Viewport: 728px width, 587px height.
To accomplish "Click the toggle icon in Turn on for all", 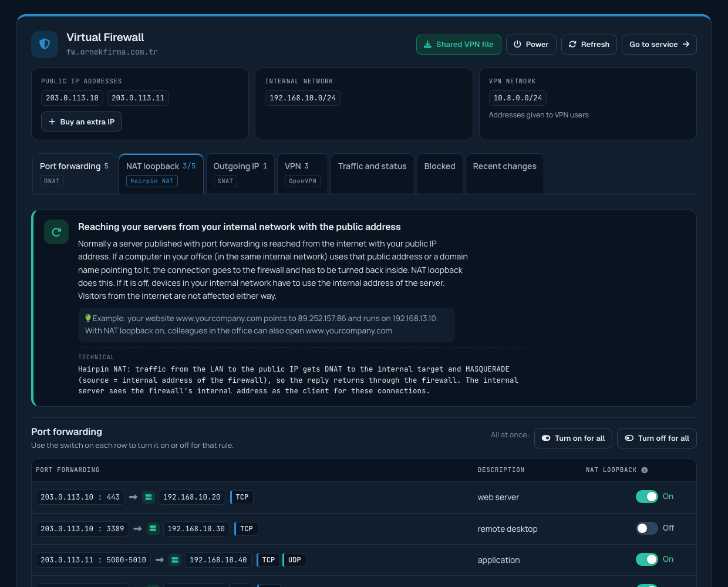I will [x=546, y=438].
